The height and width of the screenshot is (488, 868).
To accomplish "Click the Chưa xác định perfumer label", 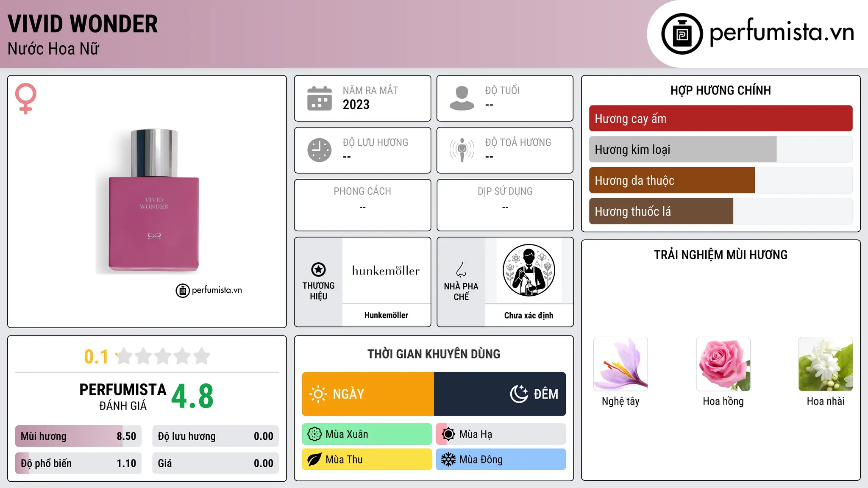I will 529,315.
